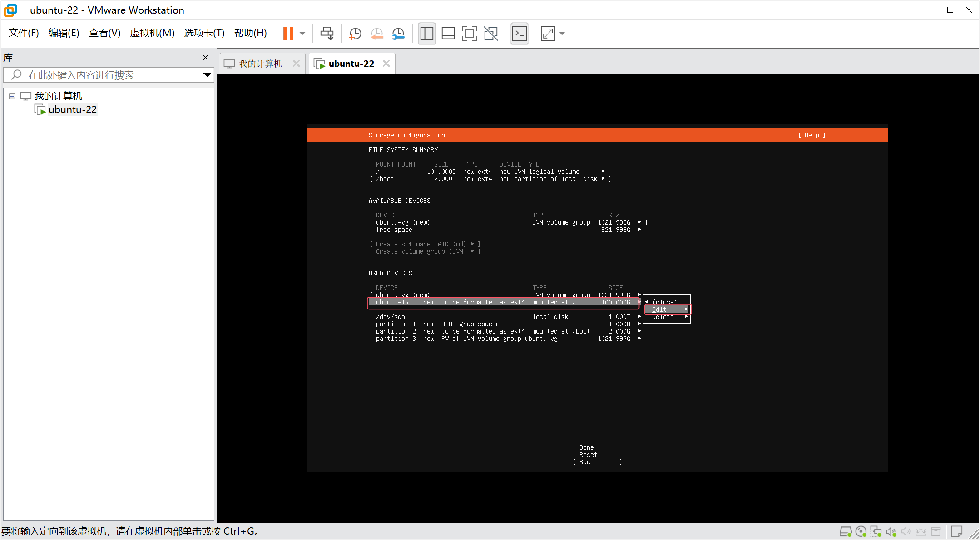
Task: Close the 我的计算机 tab
Action: [296, 64]
